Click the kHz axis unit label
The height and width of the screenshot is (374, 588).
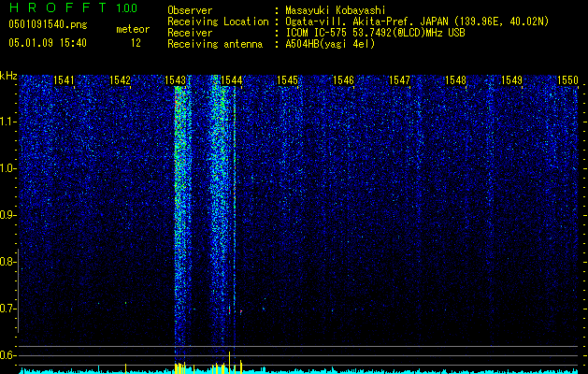[8, 76]
